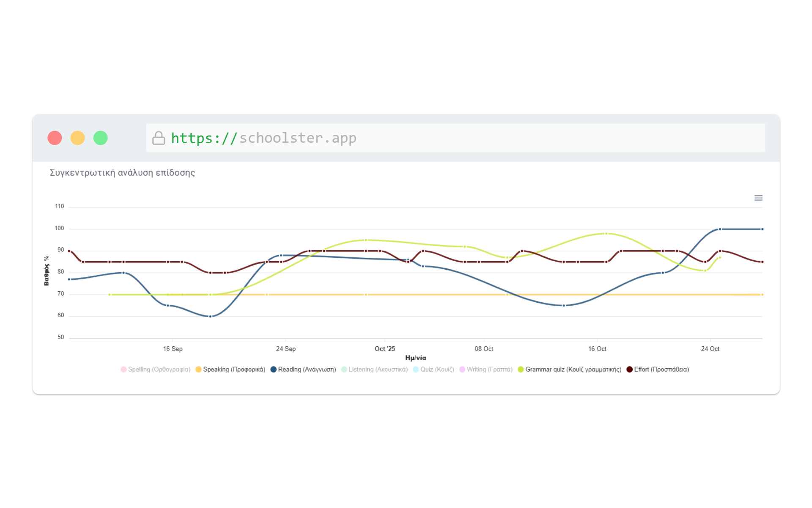Toggle the Spelling (Ορθογραφία) series
The width and height of the screenshot is (812, 508).
pyautogui.click(x=156, y=370)
